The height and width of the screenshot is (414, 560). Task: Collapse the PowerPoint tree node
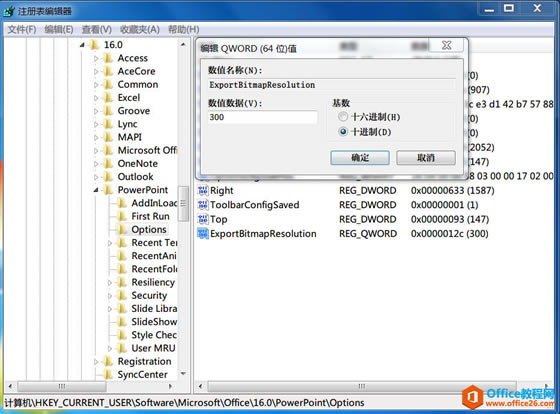96,190
